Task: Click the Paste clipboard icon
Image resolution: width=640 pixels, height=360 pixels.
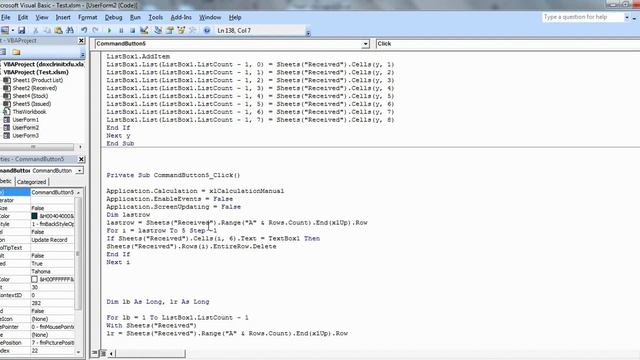Action: [x=58, y=30]
